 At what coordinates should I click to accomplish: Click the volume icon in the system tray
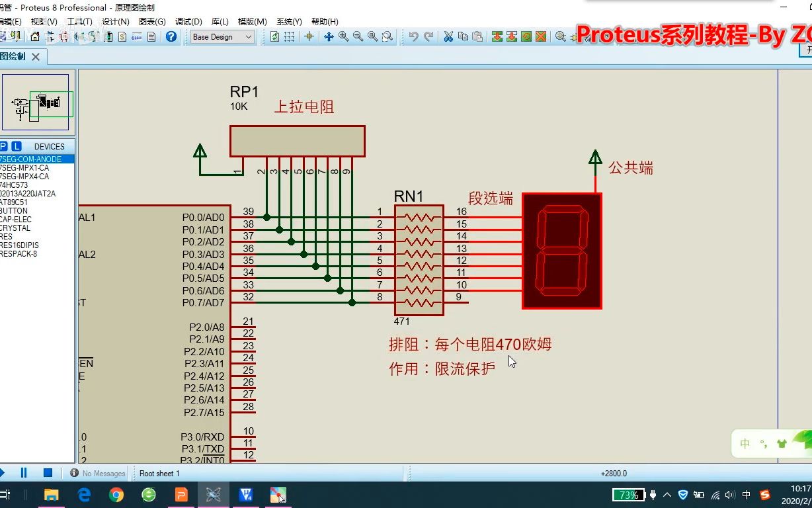click(x=730, y=495)
